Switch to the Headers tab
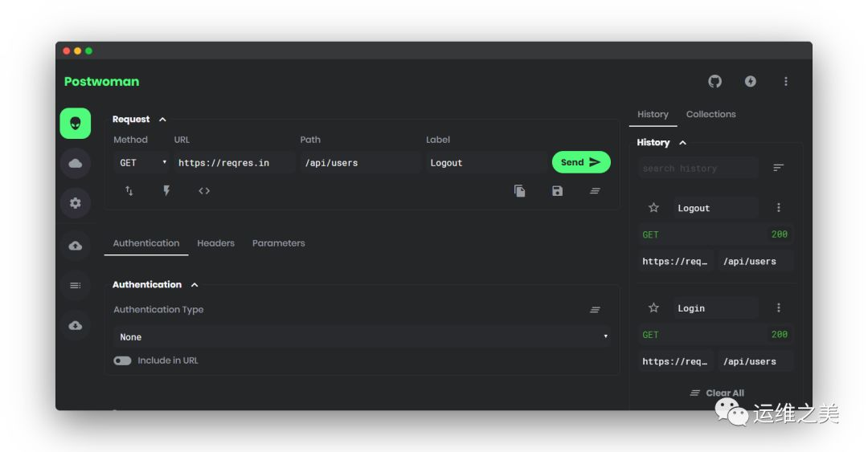The image size is (868, 452). point(216,243)
